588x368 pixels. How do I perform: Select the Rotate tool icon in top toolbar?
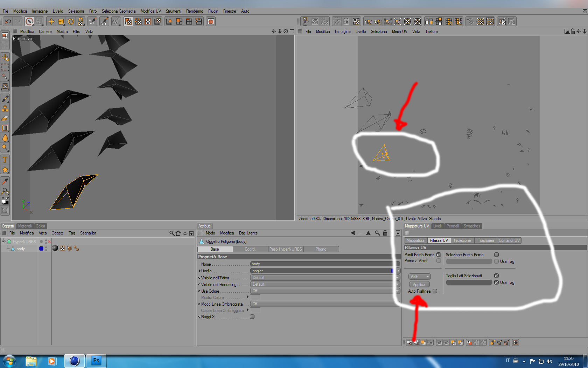click(71, 21)
